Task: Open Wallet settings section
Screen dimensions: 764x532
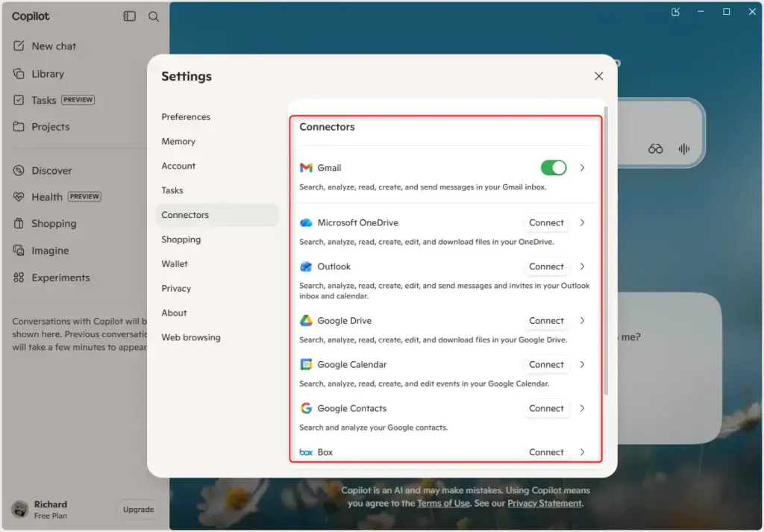Action: point(217,263)
